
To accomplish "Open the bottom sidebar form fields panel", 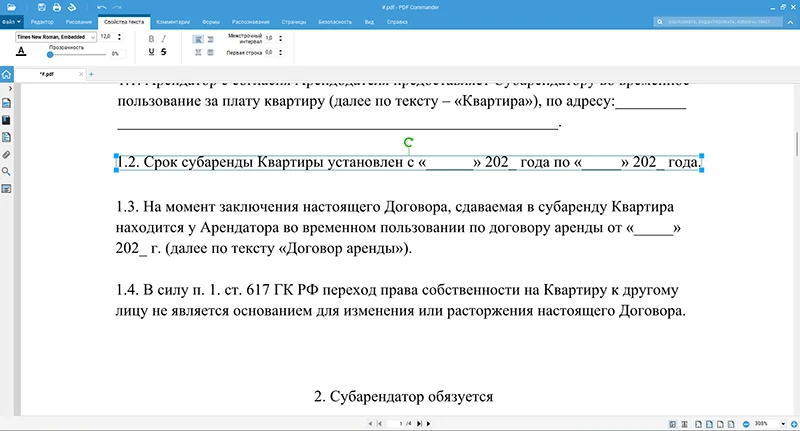I will [x=6, y=189].
